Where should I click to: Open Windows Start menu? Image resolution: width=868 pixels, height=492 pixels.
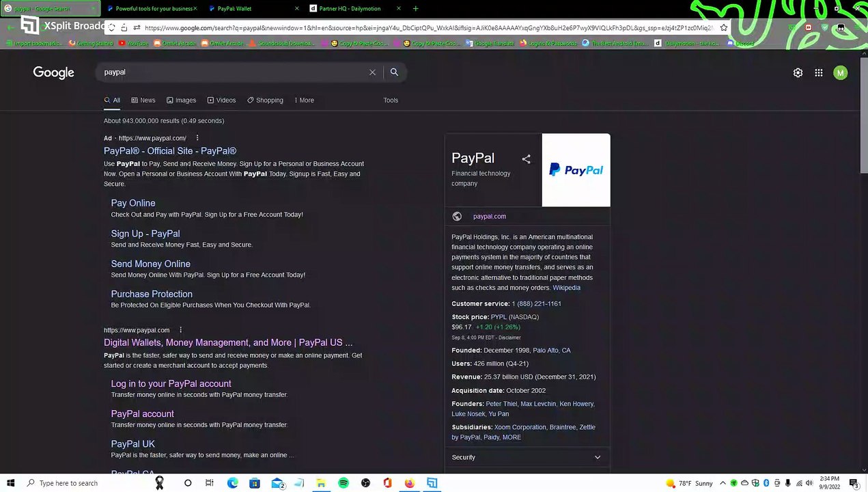coord(11,483)
